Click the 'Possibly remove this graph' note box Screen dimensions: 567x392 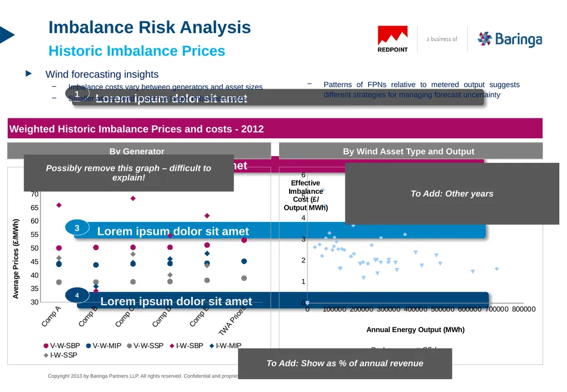(128, 173)
